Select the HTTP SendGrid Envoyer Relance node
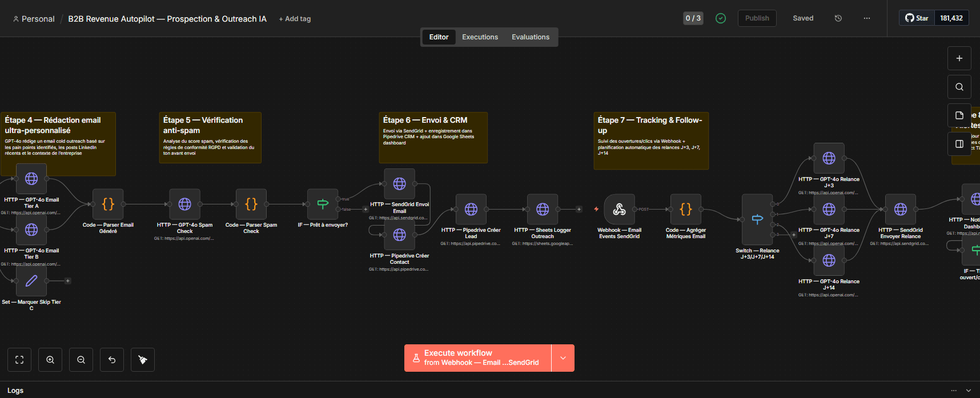This screenshot has height=398, width=980. pyautogui.click(x=901, y=210)
